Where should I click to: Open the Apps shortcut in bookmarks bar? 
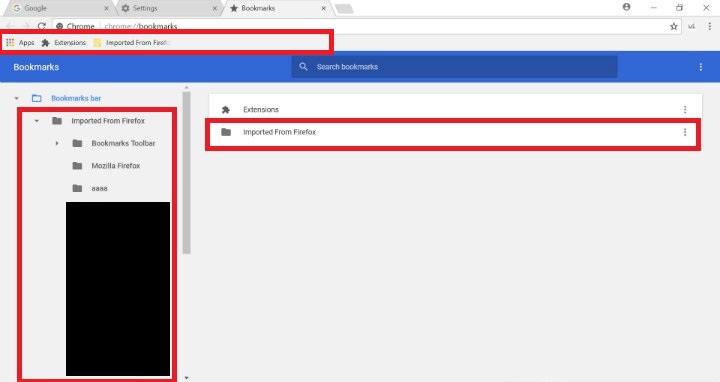[20, 43]
